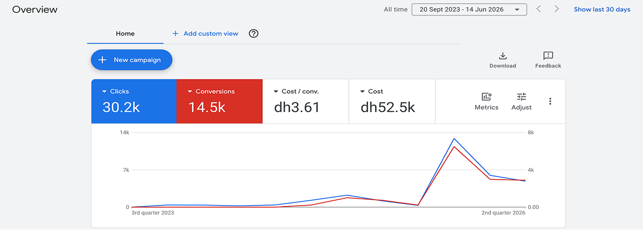Open the help question mark icon

click(254, 34)
